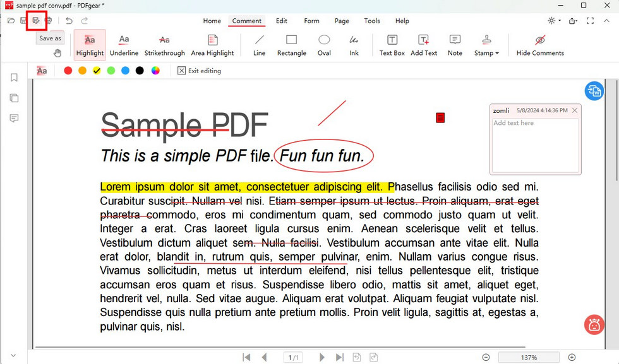This screenshot has height=364, width=619.
Task: Exit editing mode
Action: (x=199, y=70)
